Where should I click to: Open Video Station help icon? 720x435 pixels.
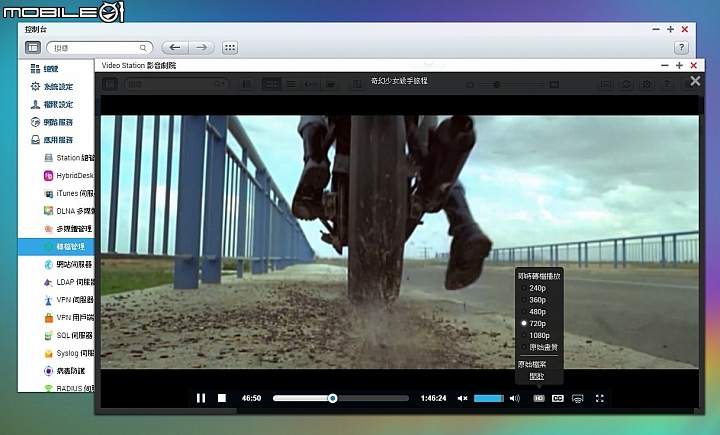667,84
